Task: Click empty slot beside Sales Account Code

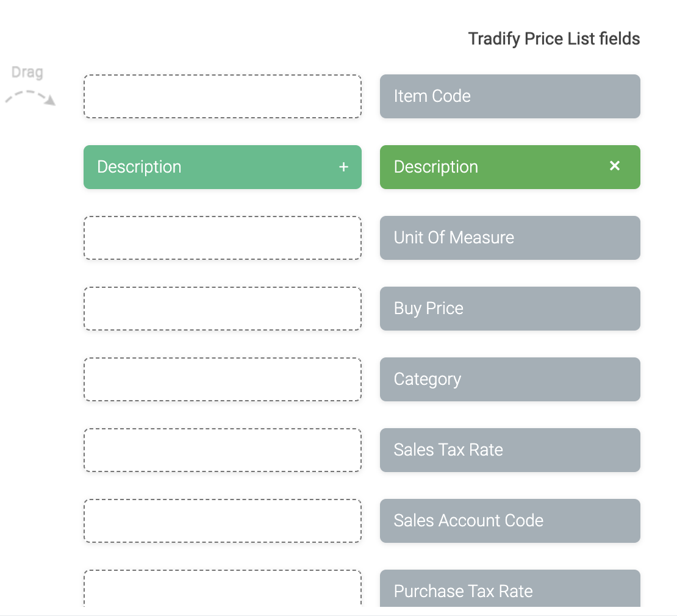Action: 222,521
